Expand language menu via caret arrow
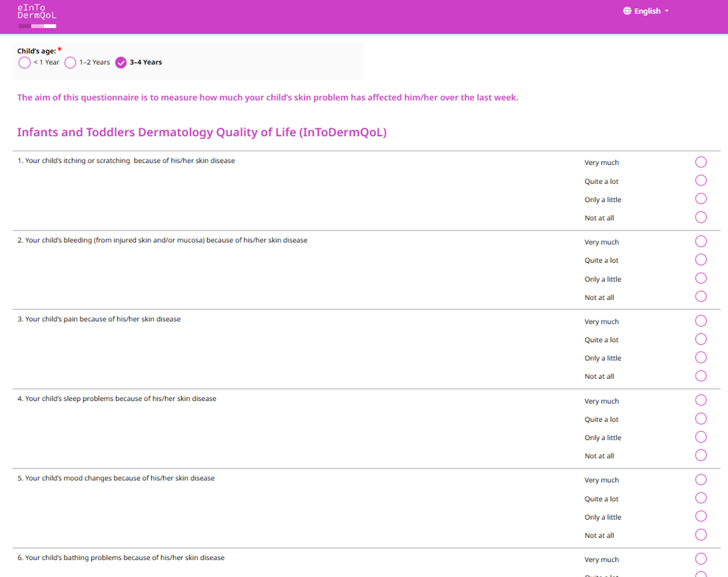The image size is (728, 577). click(x=667, y=11)
